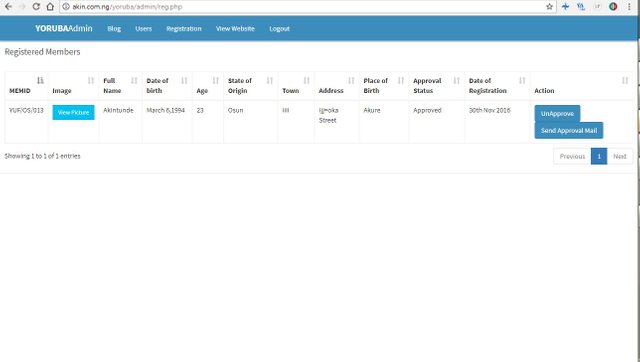Reload the current browser page

36,7
